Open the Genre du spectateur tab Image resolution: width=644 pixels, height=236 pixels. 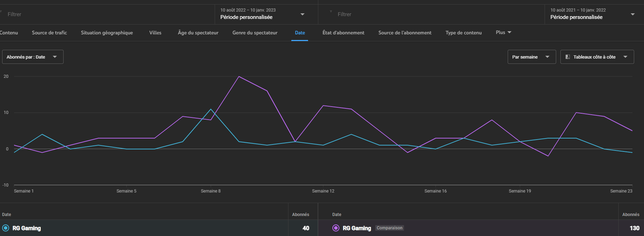pos(255,33)
